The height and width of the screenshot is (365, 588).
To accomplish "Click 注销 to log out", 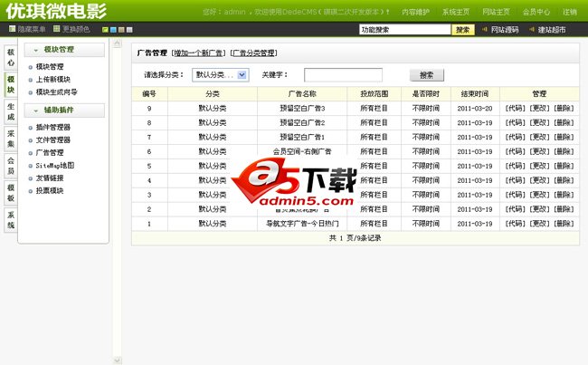I will tap(570, 12).
